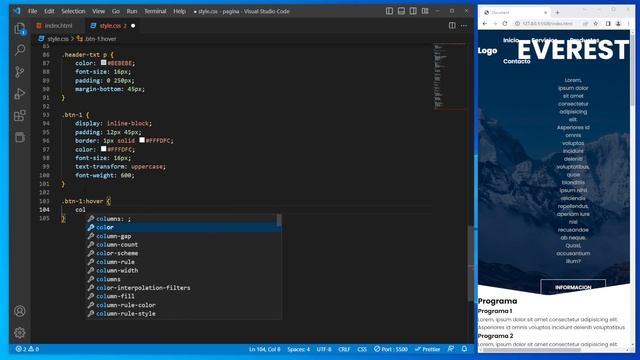Toggle panel layout icon in title bar
This screenshot has height=360, width=640.
(x=401, y=11)
